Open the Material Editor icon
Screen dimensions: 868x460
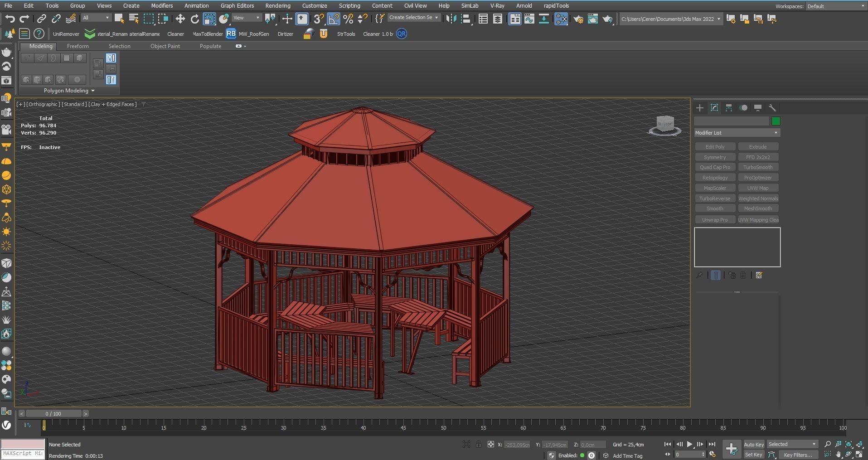(x=561, y=19)
